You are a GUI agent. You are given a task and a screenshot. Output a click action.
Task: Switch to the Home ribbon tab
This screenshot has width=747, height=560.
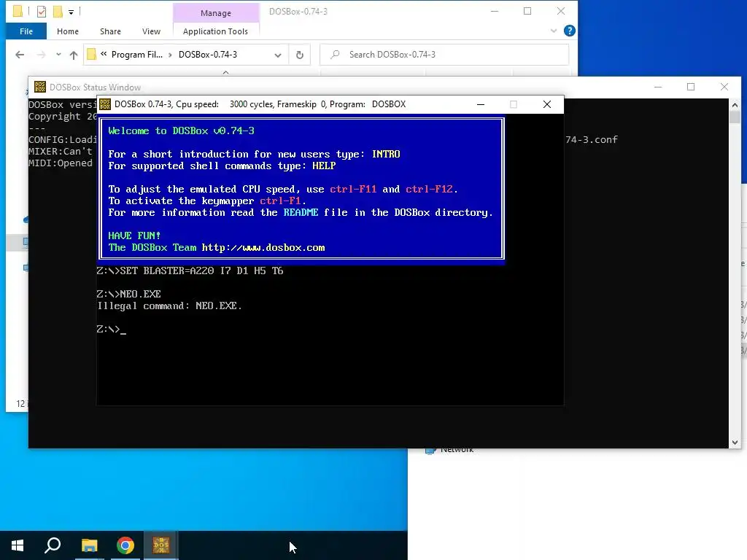[68, 31]
